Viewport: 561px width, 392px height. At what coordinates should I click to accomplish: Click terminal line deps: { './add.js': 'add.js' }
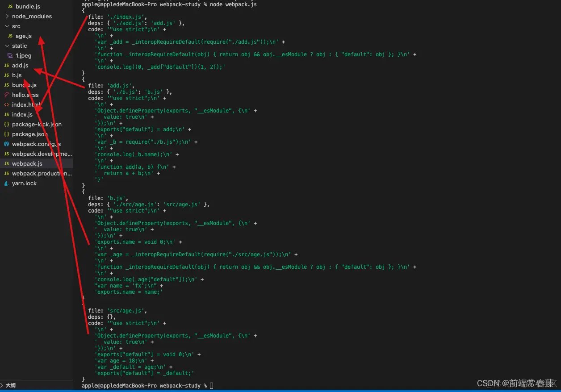[x=136, y=23]
